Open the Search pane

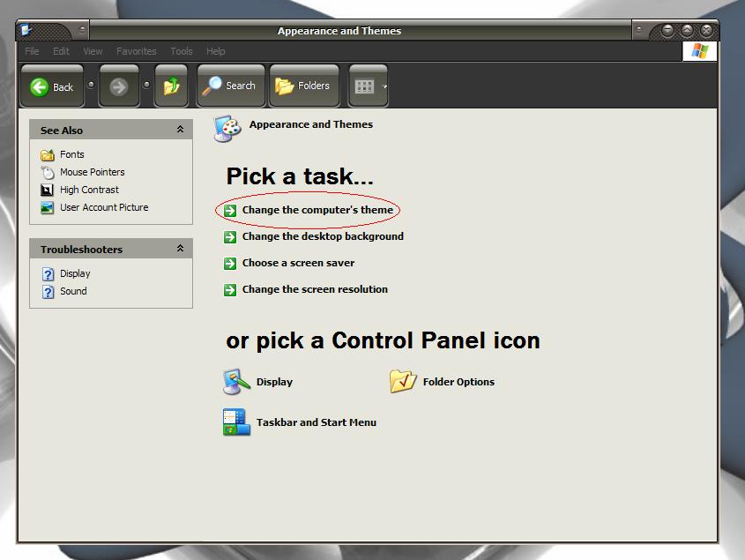tap(230, 86)
